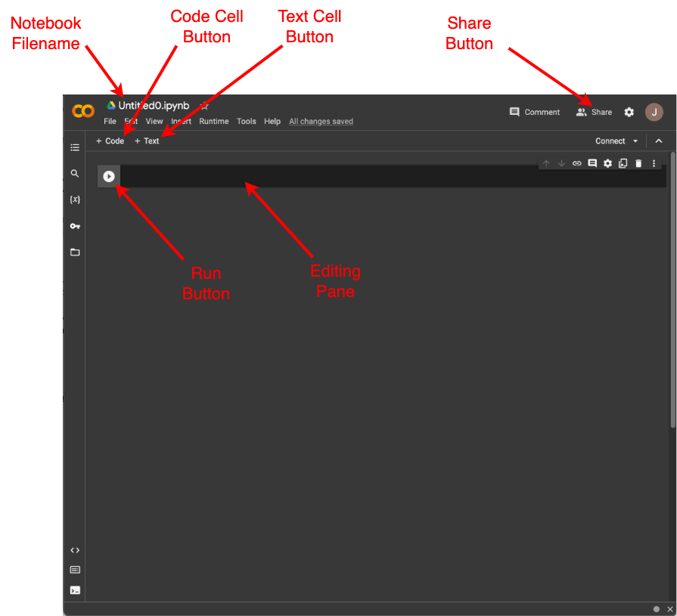Screen dimensions: 677x616
Task: Add a new Code cell
Action: (x=110, y=141)
